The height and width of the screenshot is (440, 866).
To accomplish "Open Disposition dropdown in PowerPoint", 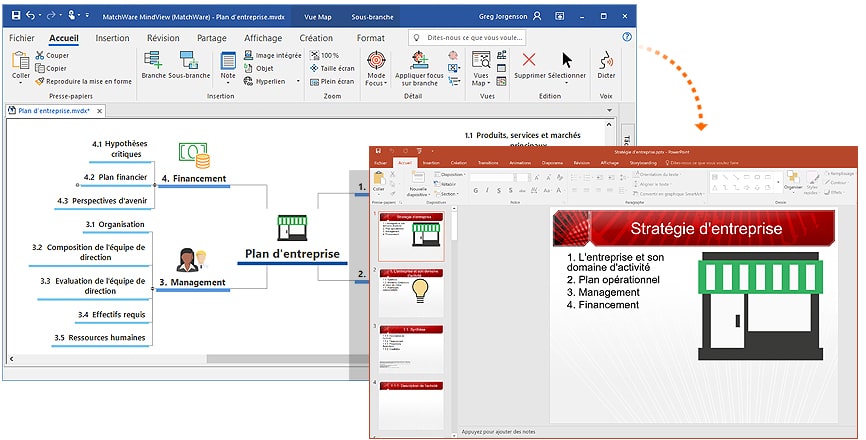I will [x=450, y=174].
